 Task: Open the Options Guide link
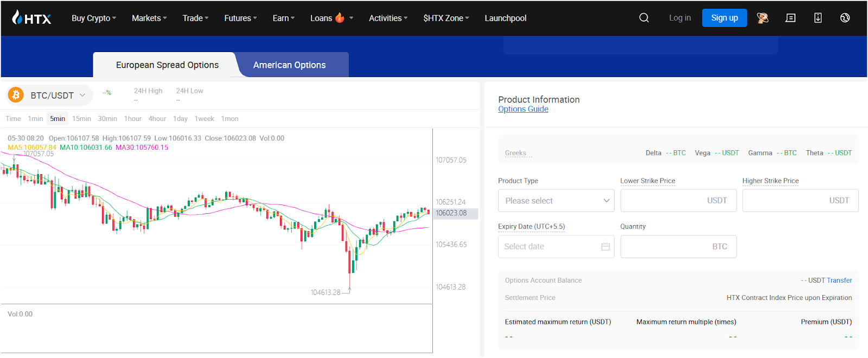[x=523, y=109]
